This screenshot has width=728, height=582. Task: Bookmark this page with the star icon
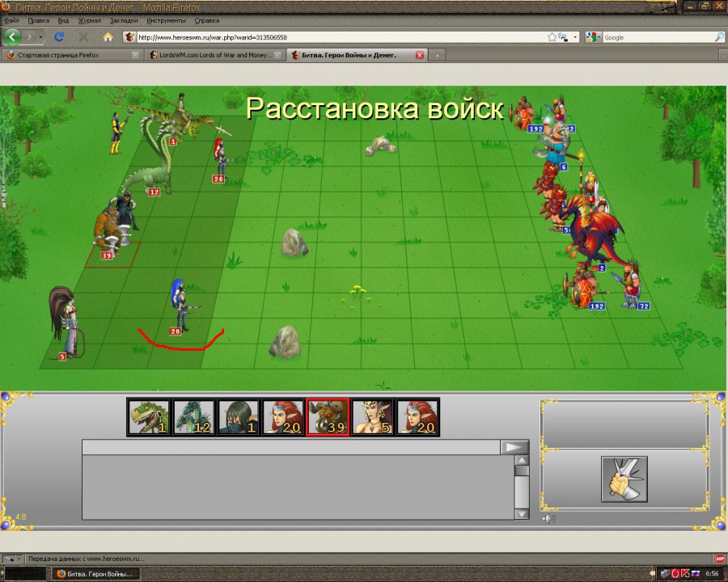click(x=552, y=37)
